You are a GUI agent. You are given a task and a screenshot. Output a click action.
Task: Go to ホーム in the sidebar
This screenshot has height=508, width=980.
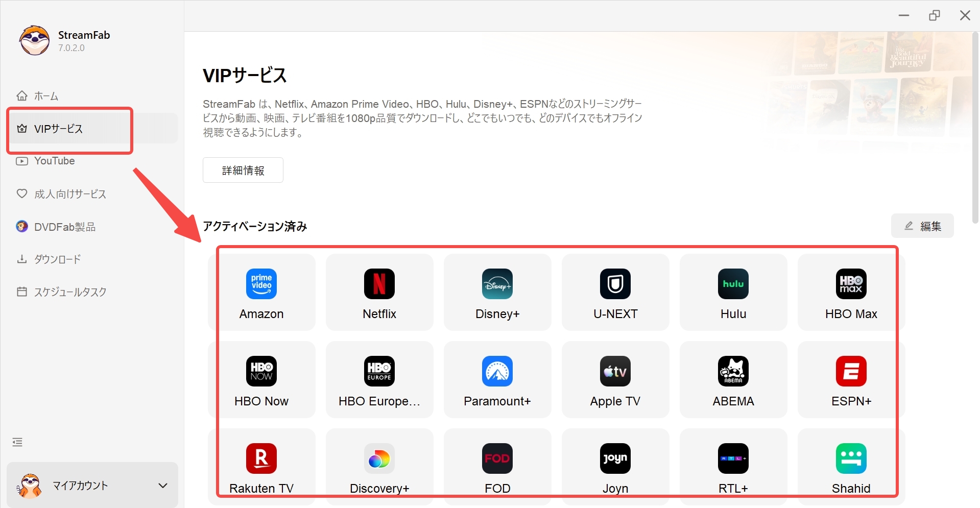tap(92, 96)
